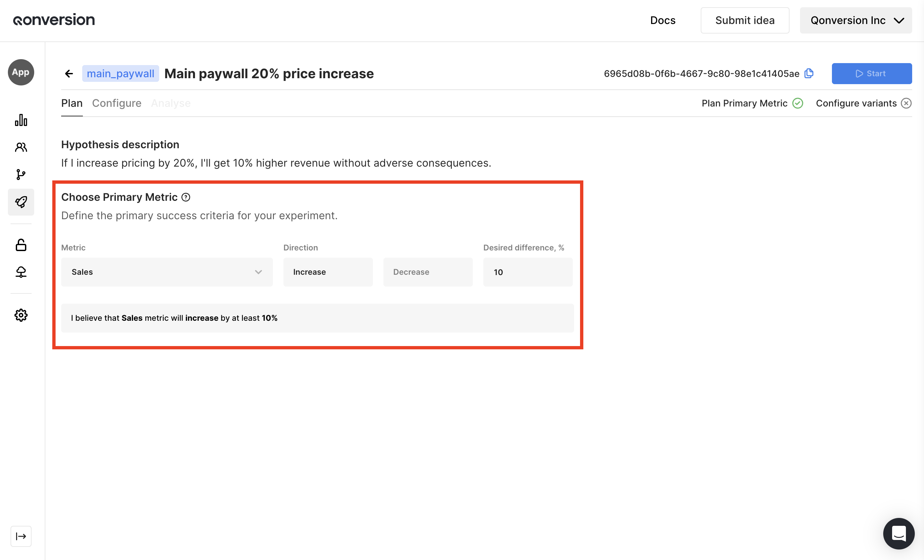Open the settings gear sidebar icon
Image resolution: width=924 pixels, height=560 pixels.
pyautogui.click(x=21, y=315)
